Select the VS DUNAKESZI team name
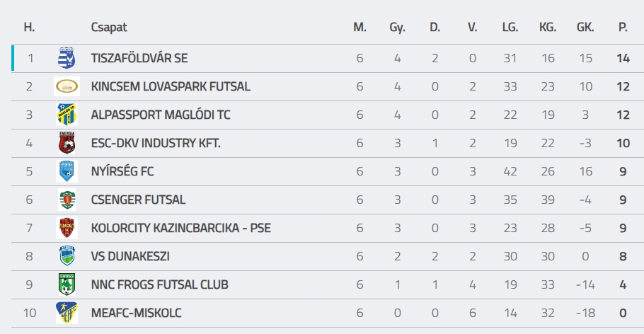This screenshot has width=644, height=334. click(x=130, y=256)
